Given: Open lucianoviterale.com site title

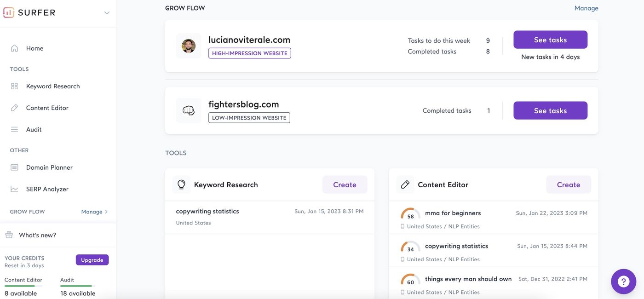Looking at the screenshot, I should coord(249,40).
